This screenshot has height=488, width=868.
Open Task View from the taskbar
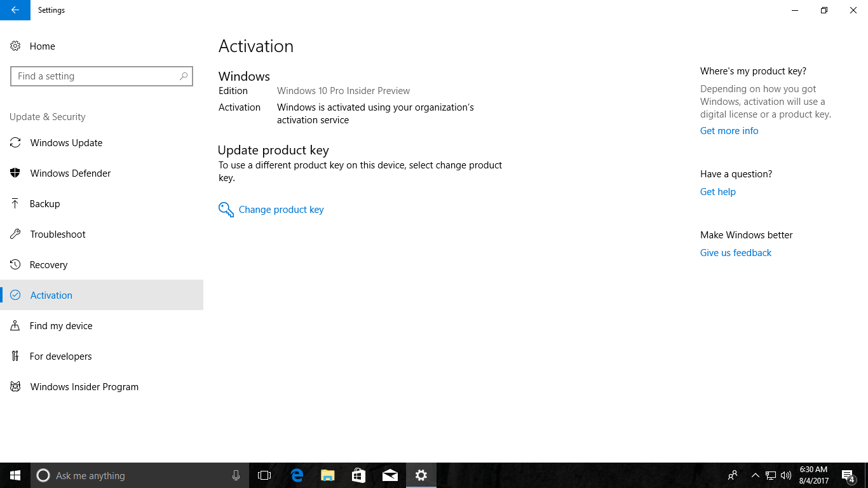point(264,475)
